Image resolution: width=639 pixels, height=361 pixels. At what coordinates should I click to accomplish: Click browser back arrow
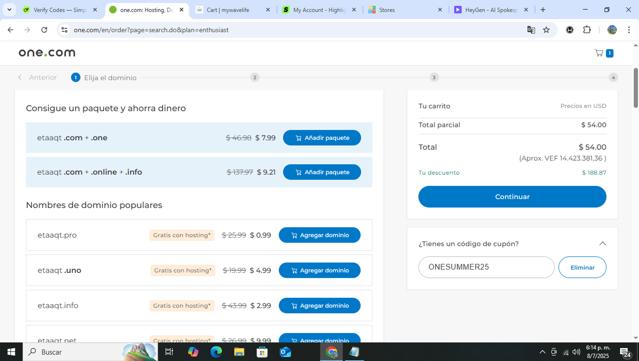tap(11, 30)
